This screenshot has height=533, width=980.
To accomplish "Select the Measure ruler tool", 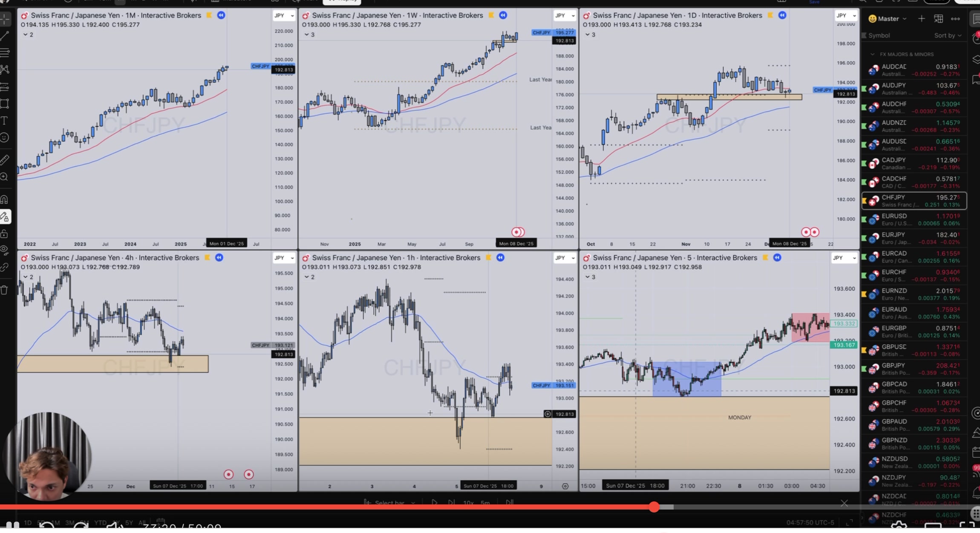I will pos(5,159).
